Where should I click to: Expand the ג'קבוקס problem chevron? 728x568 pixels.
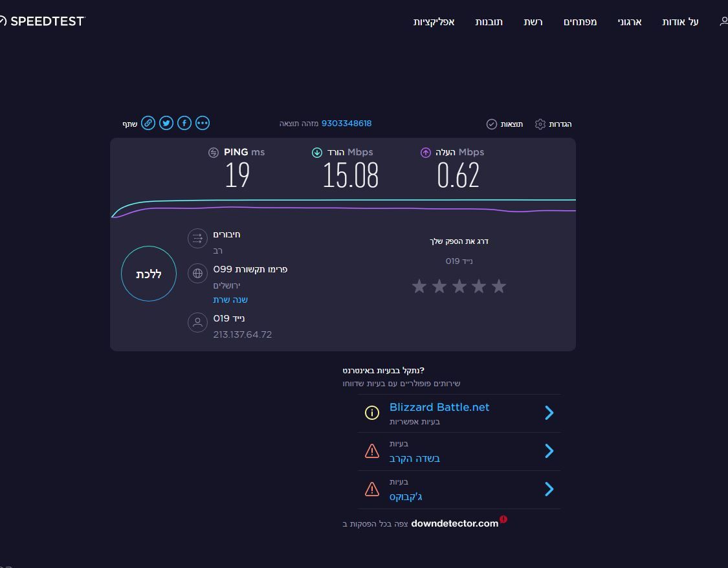(549, 489)
